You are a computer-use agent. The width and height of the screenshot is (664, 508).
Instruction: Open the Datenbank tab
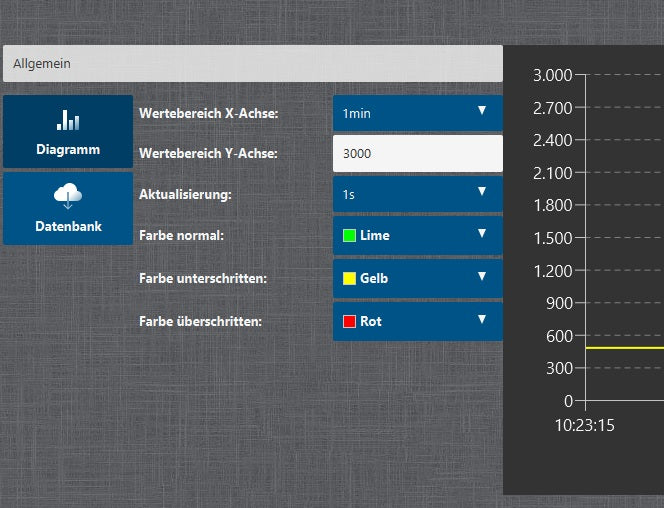click(68, 209)
